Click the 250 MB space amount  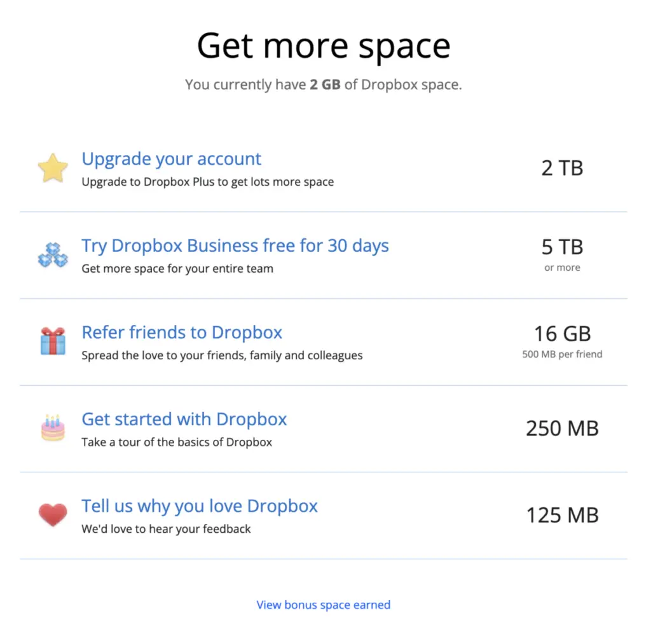point(563,428)
